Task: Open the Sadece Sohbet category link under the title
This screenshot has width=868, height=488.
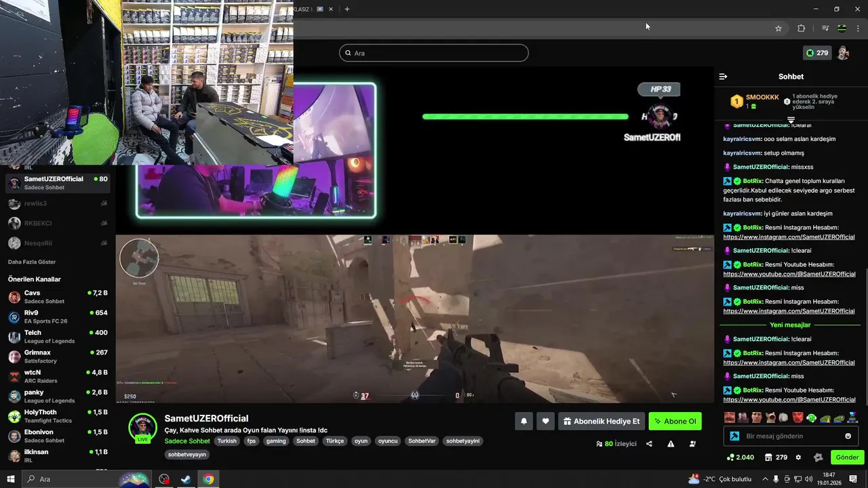Action: coord(187,441)
